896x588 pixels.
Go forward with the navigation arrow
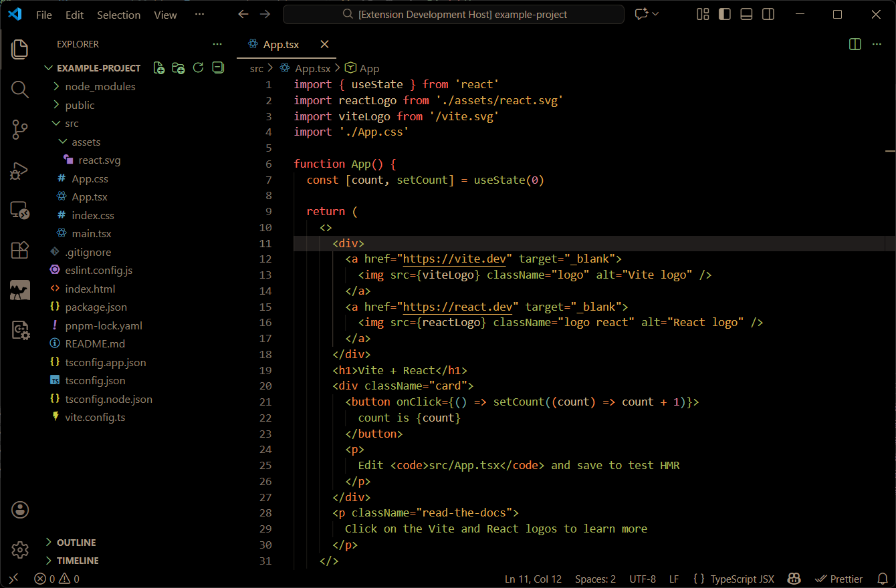[265, 14]
